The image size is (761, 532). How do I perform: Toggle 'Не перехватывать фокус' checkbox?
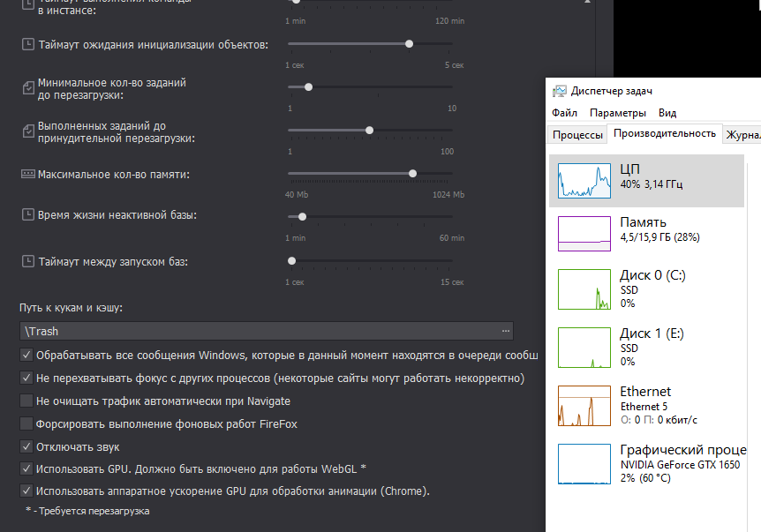click(x=26, y=378)
